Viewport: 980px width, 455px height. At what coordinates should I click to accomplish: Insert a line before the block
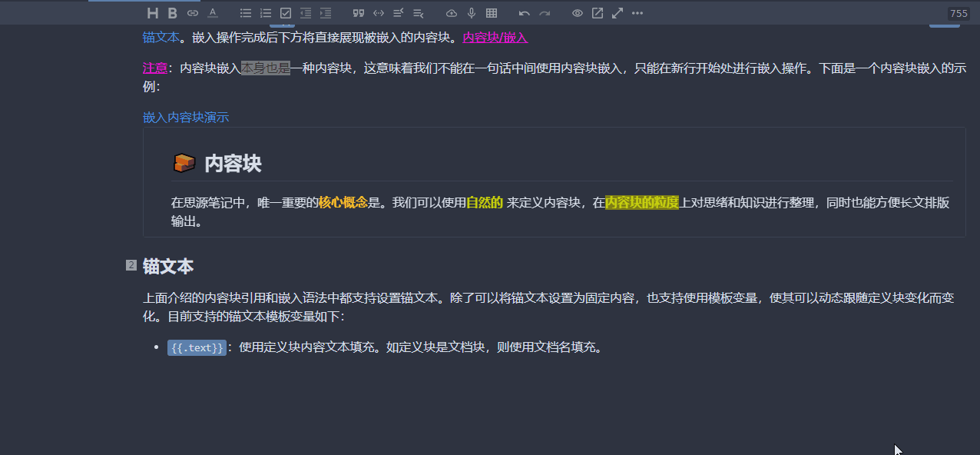click(399, 13)
